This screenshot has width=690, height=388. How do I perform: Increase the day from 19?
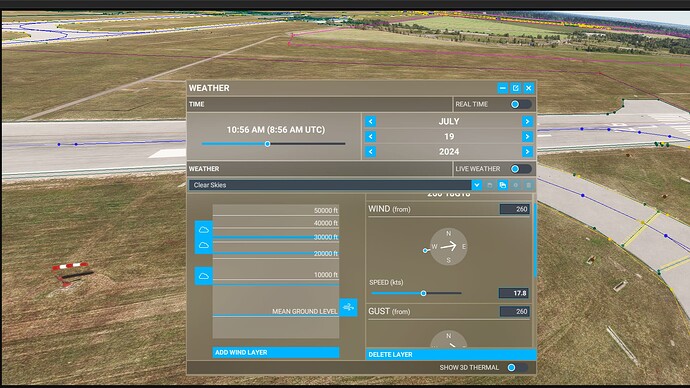527,136
